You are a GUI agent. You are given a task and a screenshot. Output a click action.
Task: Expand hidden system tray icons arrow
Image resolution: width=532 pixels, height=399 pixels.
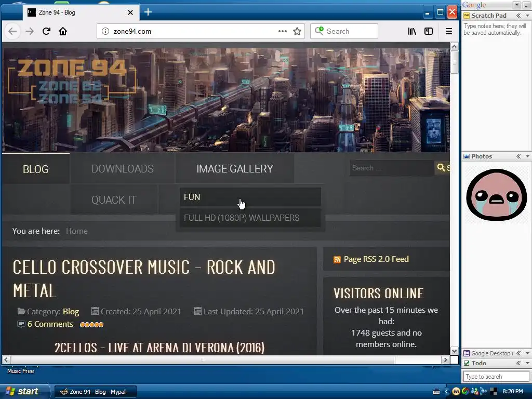click(446, 392)
